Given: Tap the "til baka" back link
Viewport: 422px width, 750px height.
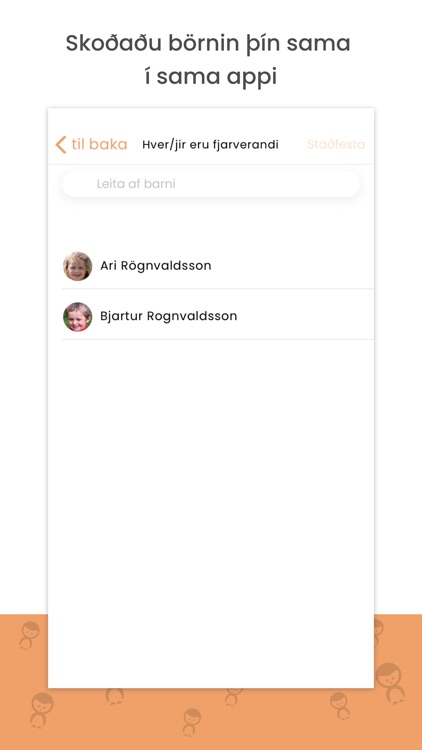Looking at the screenshot, I should 99,144.
